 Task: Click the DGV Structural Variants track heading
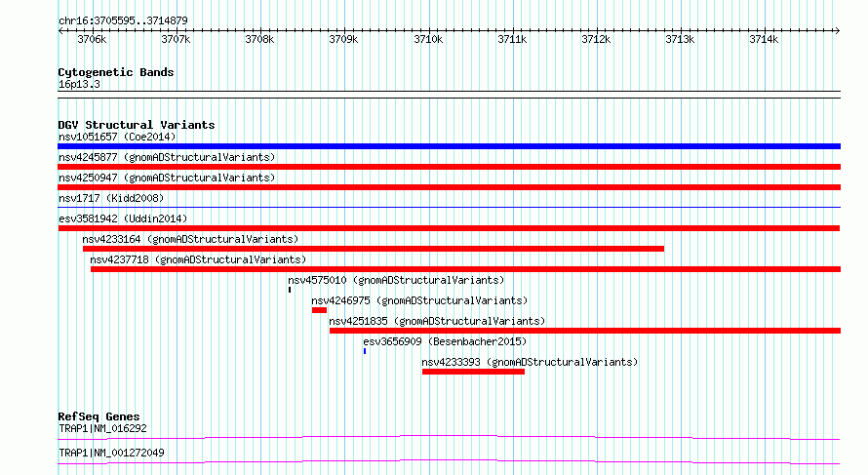click(x=137, y=125)
